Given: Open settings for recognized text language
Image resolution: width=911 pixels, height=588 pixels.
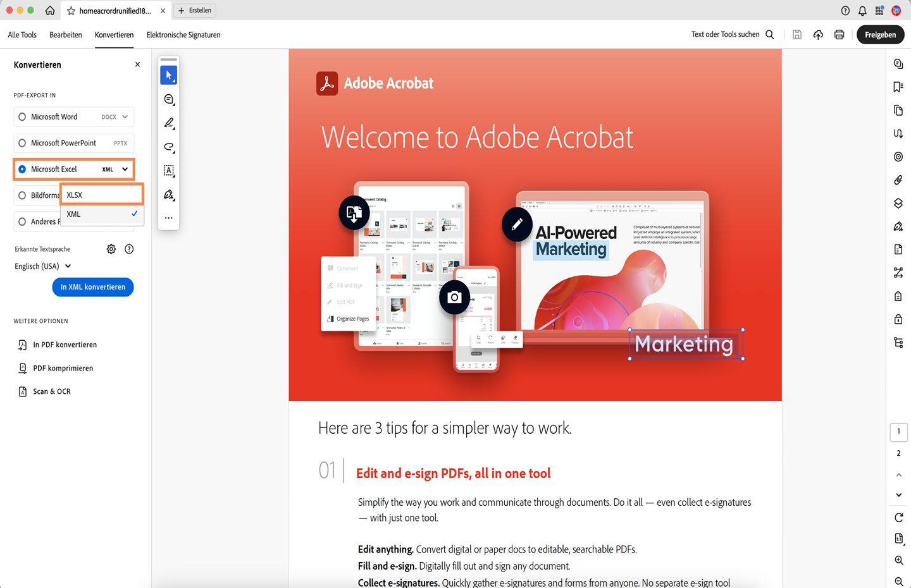Looking at the screenshot, I should click(111, 248).
